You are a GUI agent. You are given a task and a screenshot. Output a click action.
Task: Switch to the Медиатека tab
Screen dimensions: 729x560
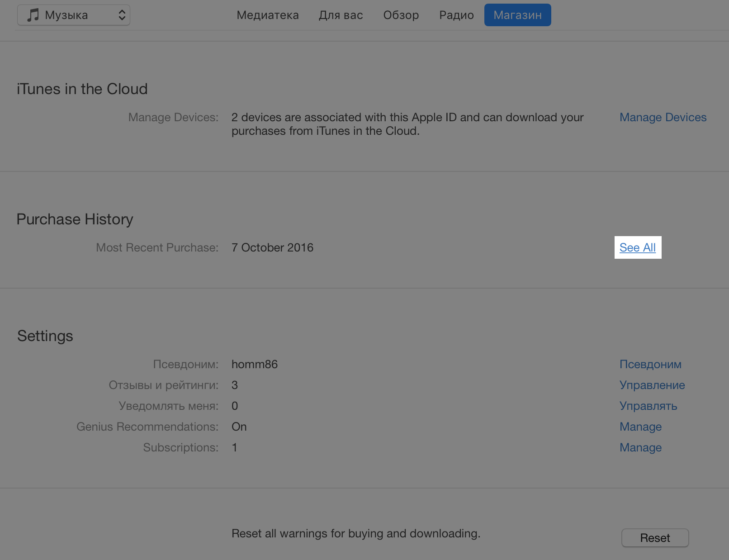(x=268, y=15)
